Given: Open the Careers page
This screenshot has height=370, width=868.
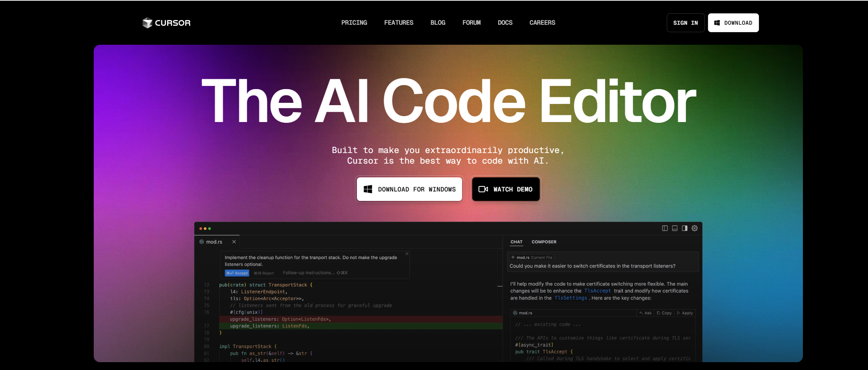Looking at the screenshot, I should point(542,23).
